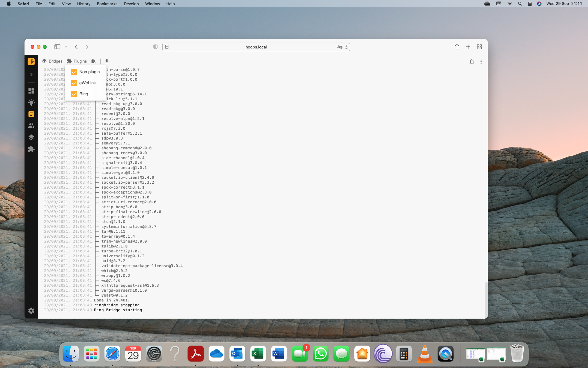Open the plugins puzzle icon in sidebar
Screen dimensions: 588x368
click(31, 149)
